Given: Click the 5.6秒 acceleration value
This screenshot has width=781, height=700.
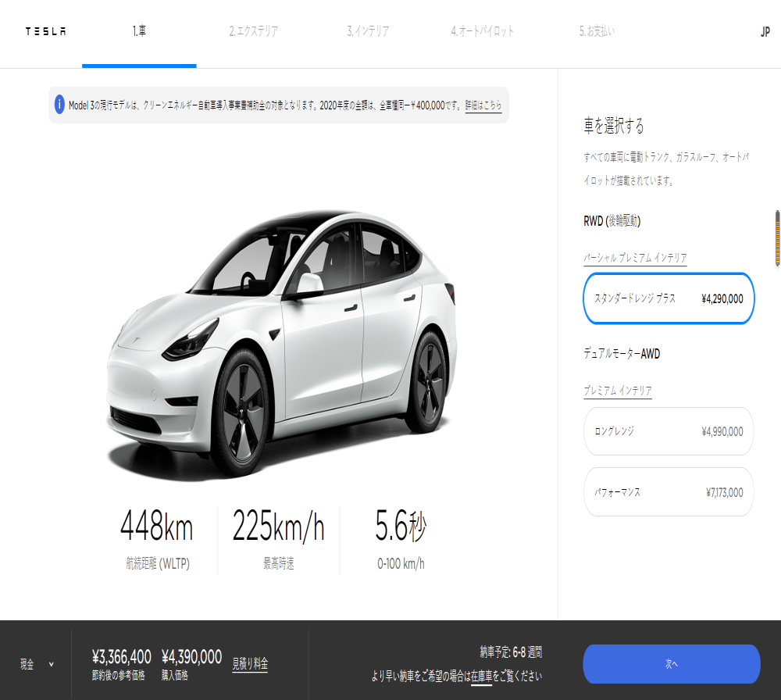Looking at the screenshot, I should pos(401,526).
